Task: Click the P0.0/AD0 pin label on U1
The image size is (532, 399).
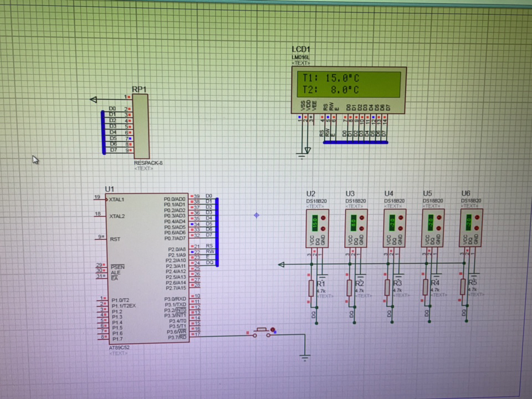Action: point(175,199)
